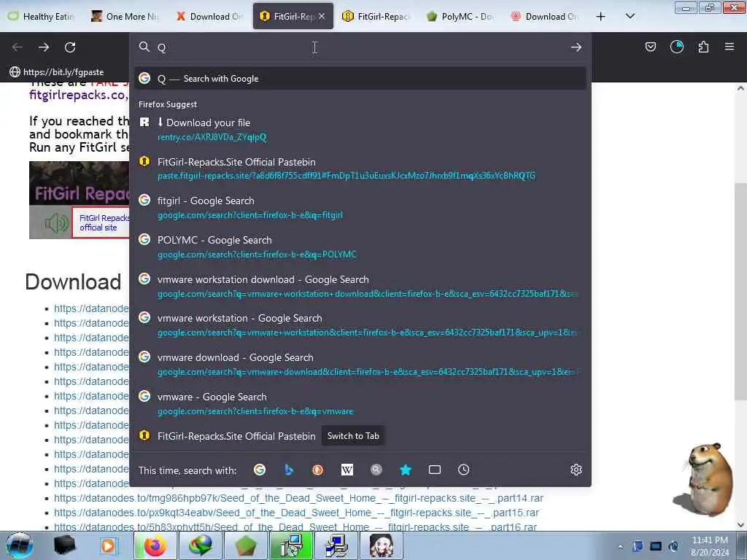Search this time with grey magnifier engine

[376, 470]
